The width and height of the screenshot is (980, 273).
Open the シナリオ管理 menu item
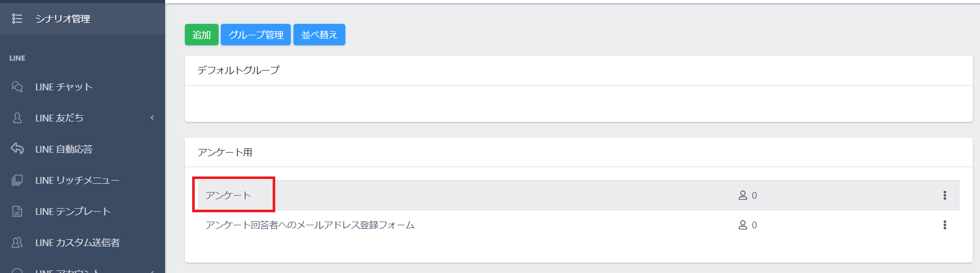pos(63,19)
